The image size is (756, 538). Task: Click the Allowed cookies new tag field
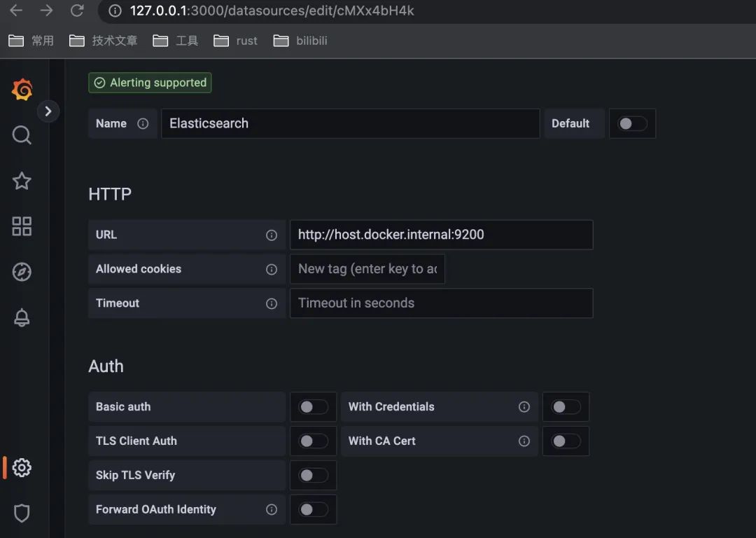pos(367,269)
